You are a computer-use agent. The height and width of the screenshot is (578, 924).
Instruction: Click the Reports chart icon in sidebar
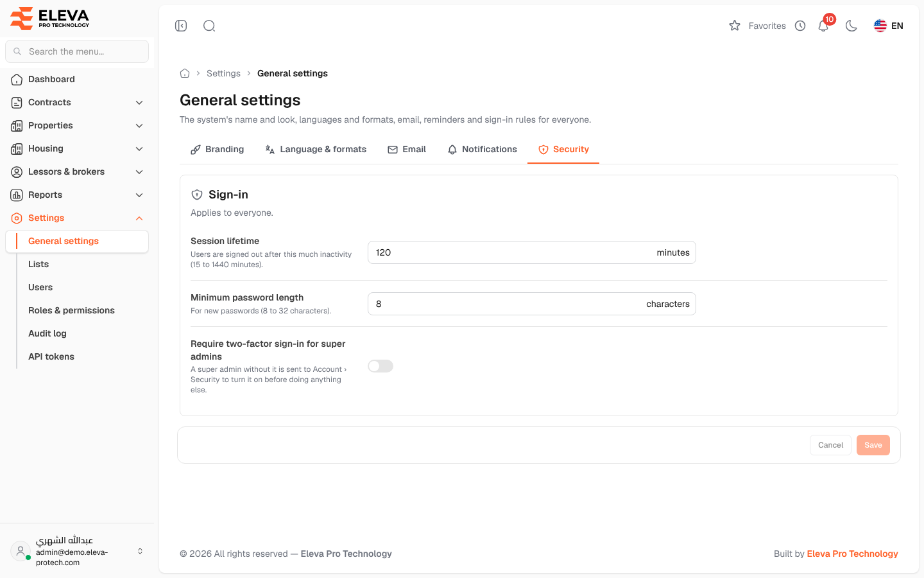(x=17, y=195)
